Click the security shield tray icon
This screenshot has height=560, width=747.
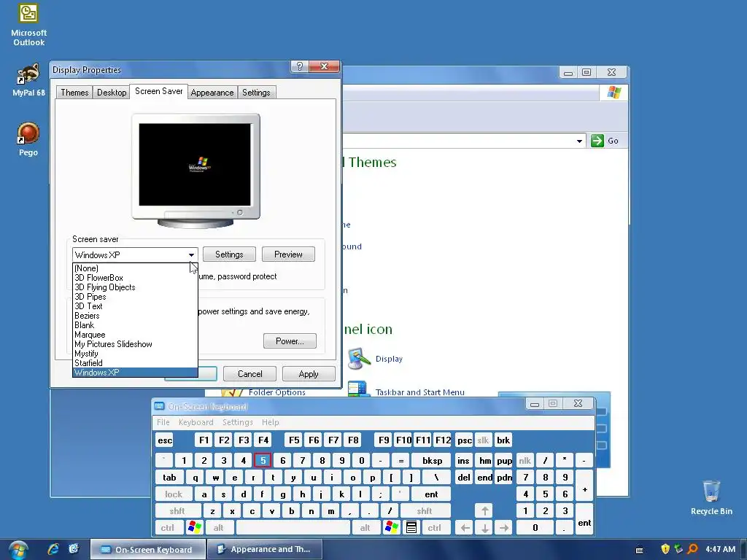coord(665,549)
